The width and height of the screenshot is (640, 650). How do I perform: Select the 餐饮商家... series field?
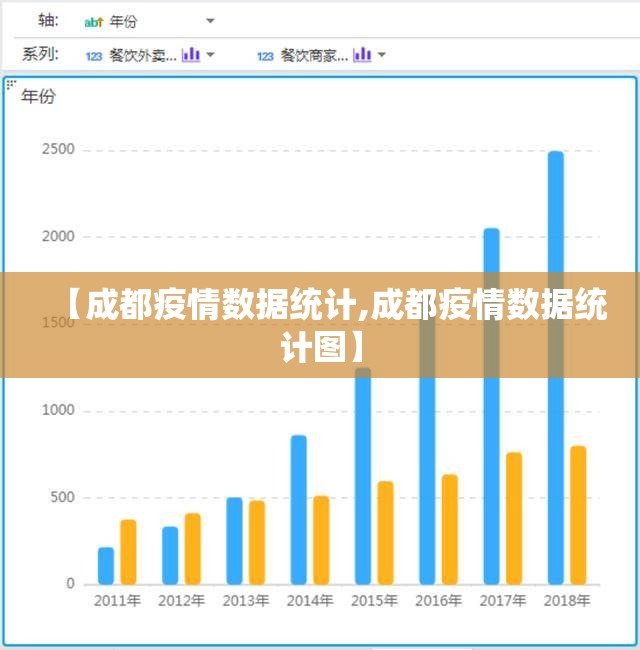pyautogui.click(x=314, y=55)
